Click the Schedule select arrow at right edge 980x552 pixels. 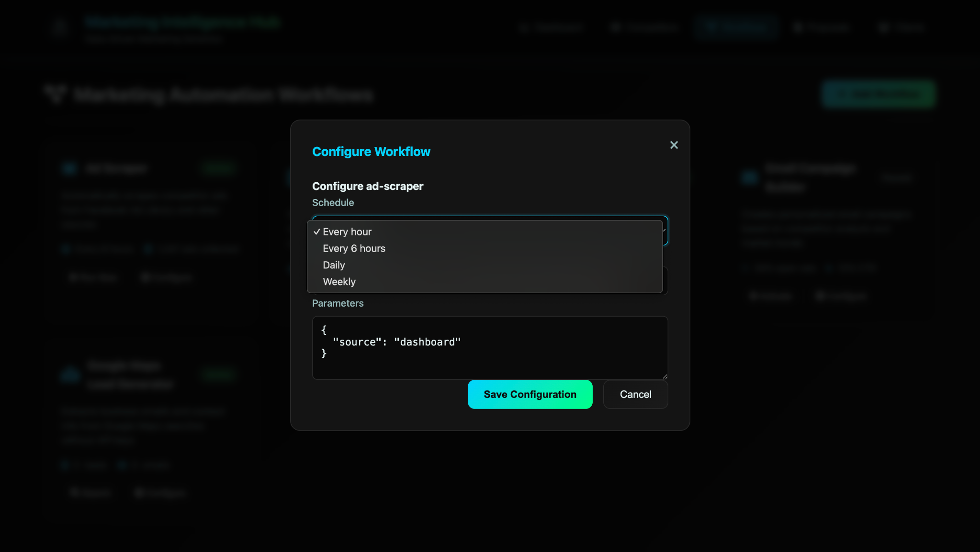tap(665, 231)
